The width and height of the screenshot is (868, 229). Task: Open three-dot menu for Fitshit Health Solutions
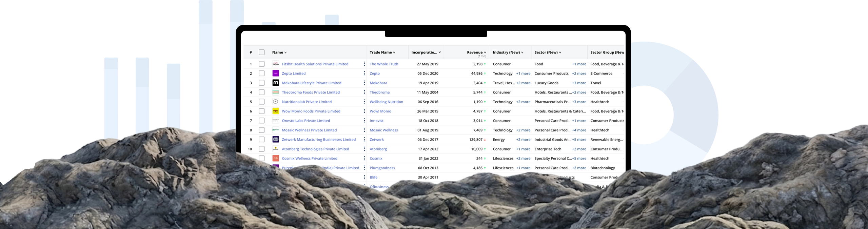point(364,64)
